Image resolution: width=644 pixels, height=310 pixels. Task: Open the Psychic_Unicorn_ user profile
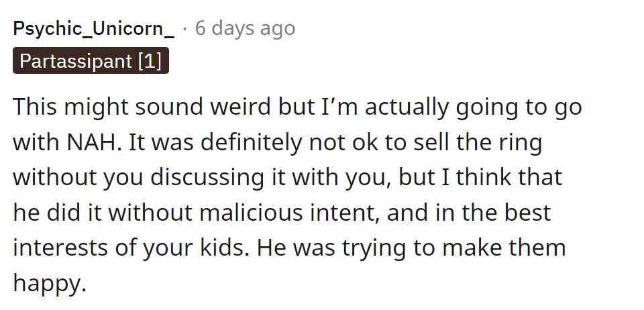[94, 29]
